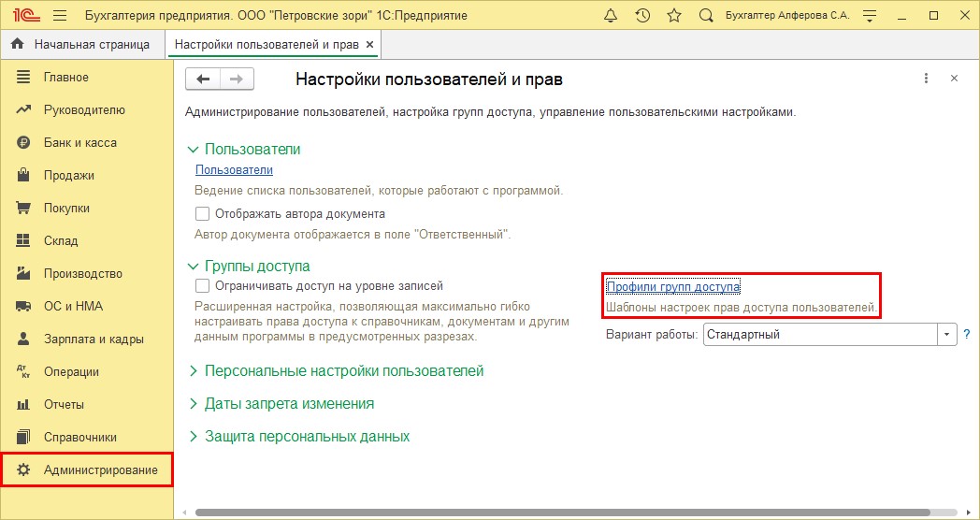Open Склад section
This screenshot has width=980, height=520.
pos(87,240)
